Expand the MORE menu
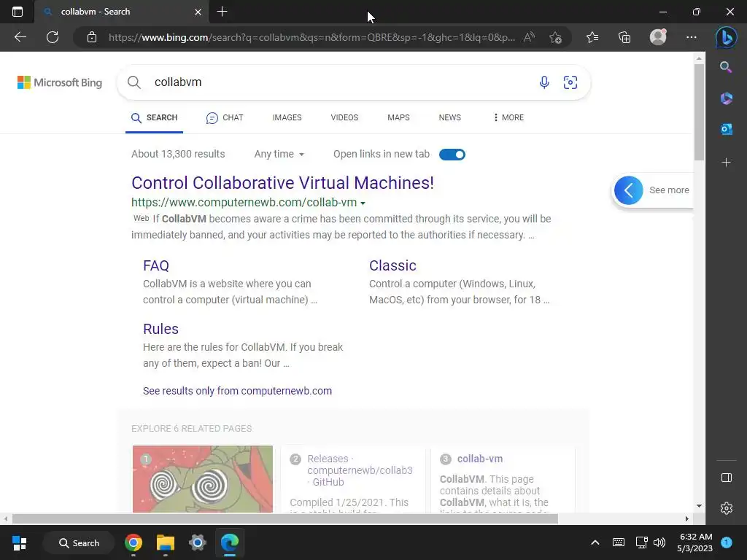747x560 pixels. pyautogui.click(x=508, y=117)
